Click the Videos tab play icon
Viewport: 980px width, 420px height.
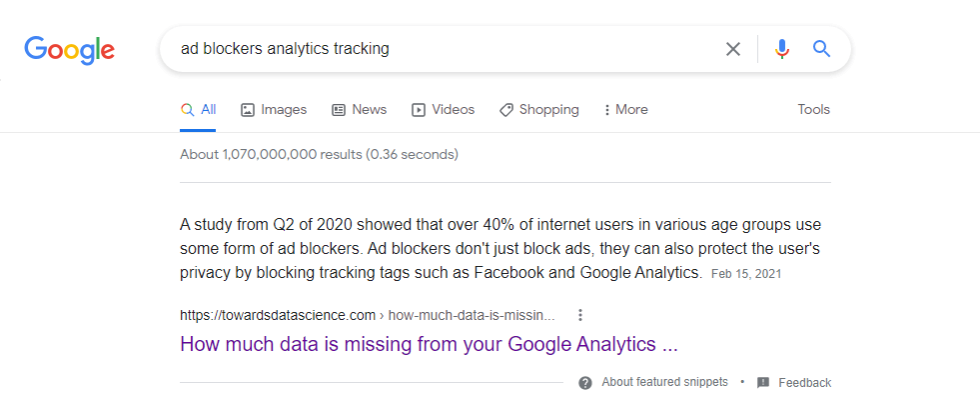tap(419, 110)
